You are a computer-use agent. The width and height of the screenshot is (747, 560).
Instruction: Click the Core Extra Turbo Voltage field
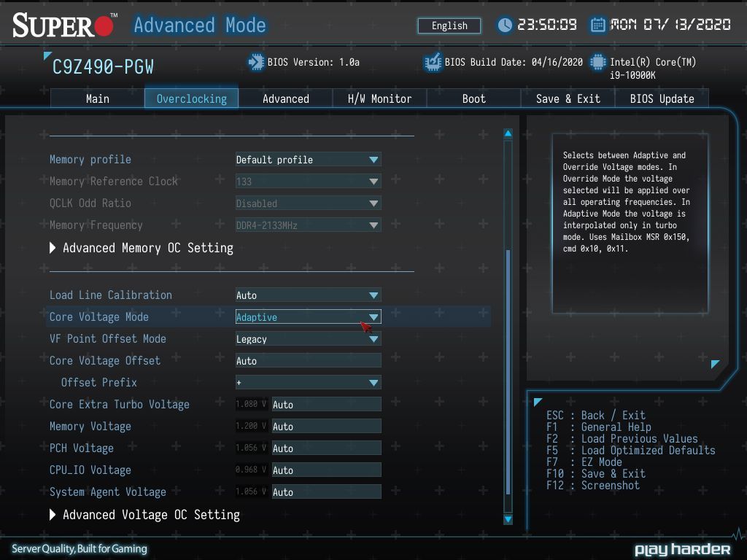(326, 404)
